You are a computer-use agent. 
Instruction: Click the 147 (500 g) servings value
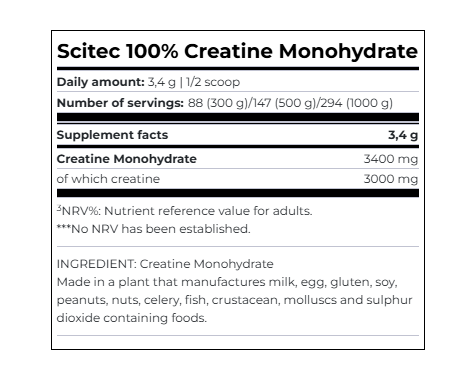coord(284,103)
